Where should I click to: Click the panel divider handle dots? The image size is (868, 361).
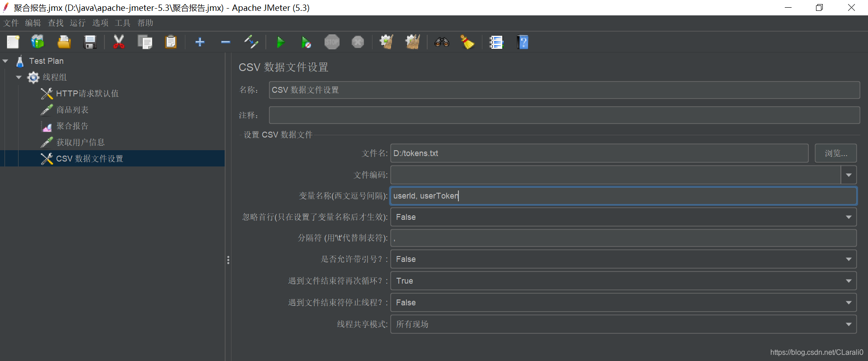pyautogui.click(x=228, y=260)
